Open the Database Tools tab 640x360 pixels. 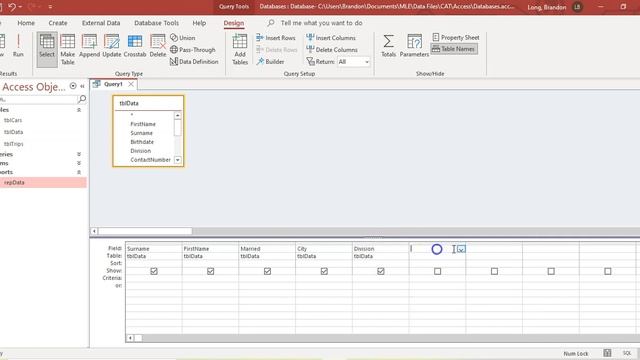pyautogui.click(x=156, y=23)
